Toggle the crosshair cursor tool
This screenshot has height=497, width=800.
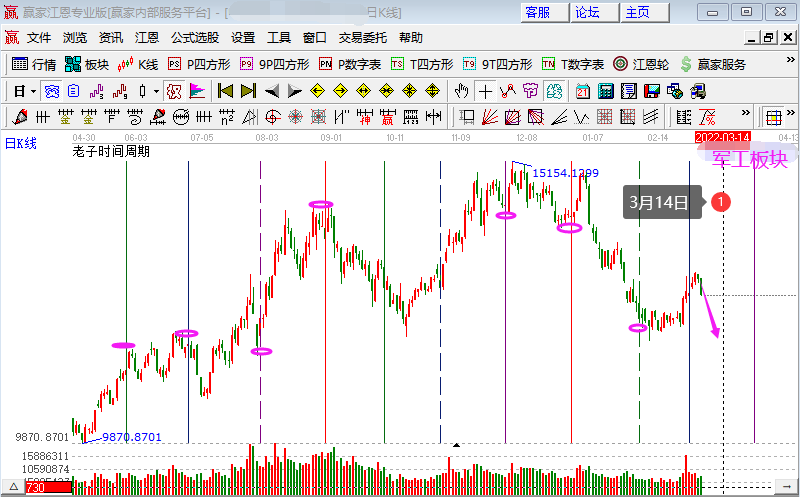(485, 91)
